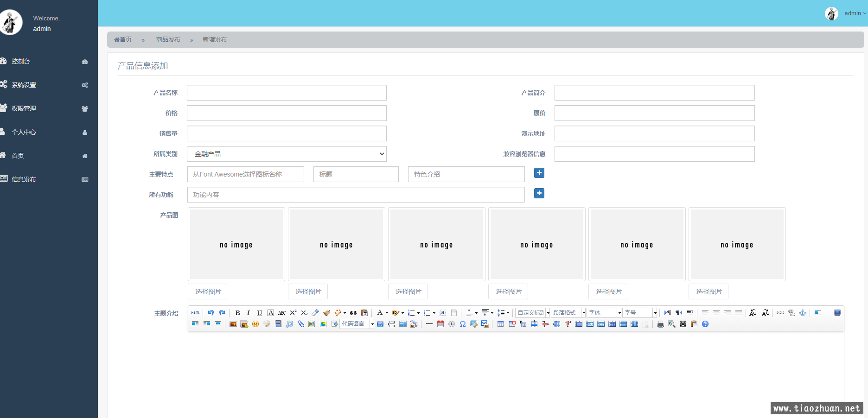Image resolution: width=868 pixels, height=418 pixels.
Task: Insert a video using the film icon
Action: click(278, 324)
